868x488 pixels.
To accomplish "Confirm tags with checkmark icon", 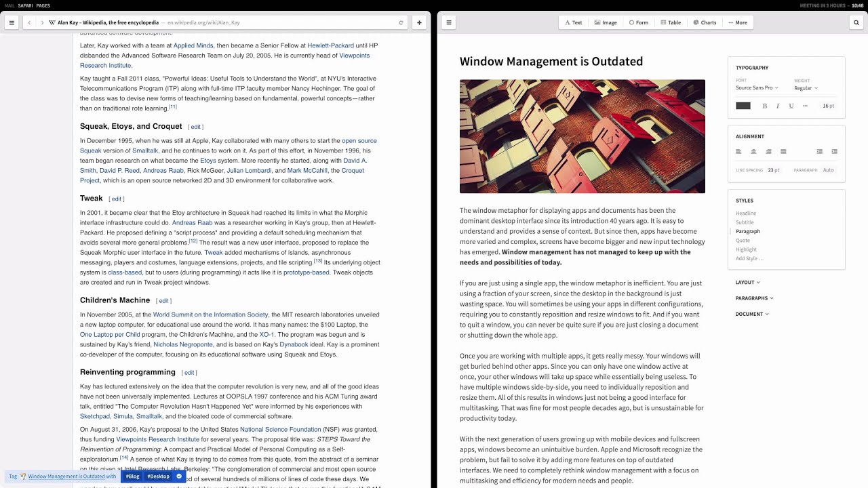I will [x=179, y=476].
